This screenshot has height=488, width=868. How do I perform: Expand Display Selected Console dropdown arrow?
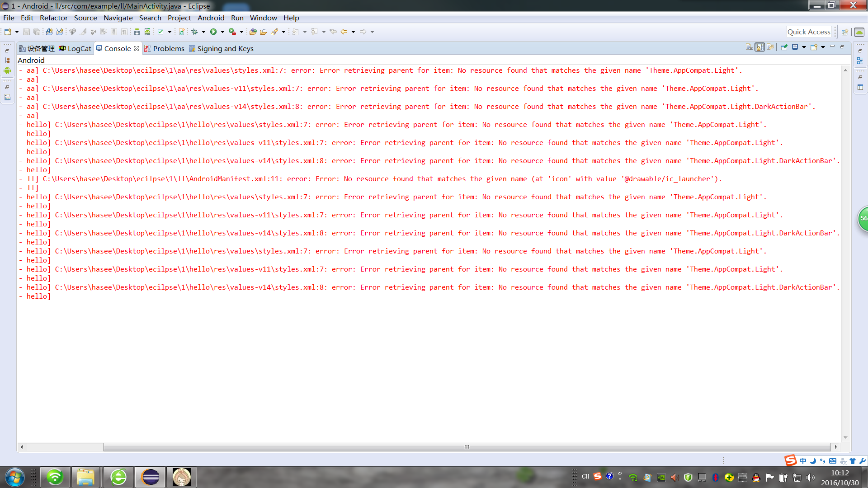point(804,47)
